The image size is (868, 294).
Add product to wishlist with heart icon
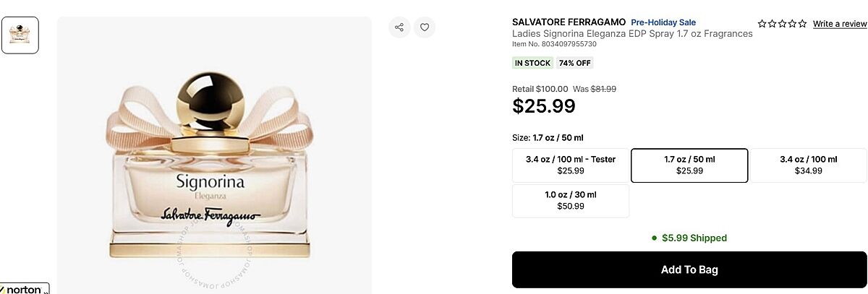[x=425, y=27]
